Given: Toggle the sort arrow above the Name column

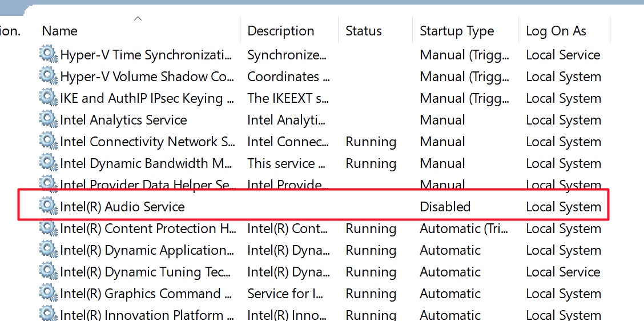Looking at the screenshot, I should click(138, 18).
